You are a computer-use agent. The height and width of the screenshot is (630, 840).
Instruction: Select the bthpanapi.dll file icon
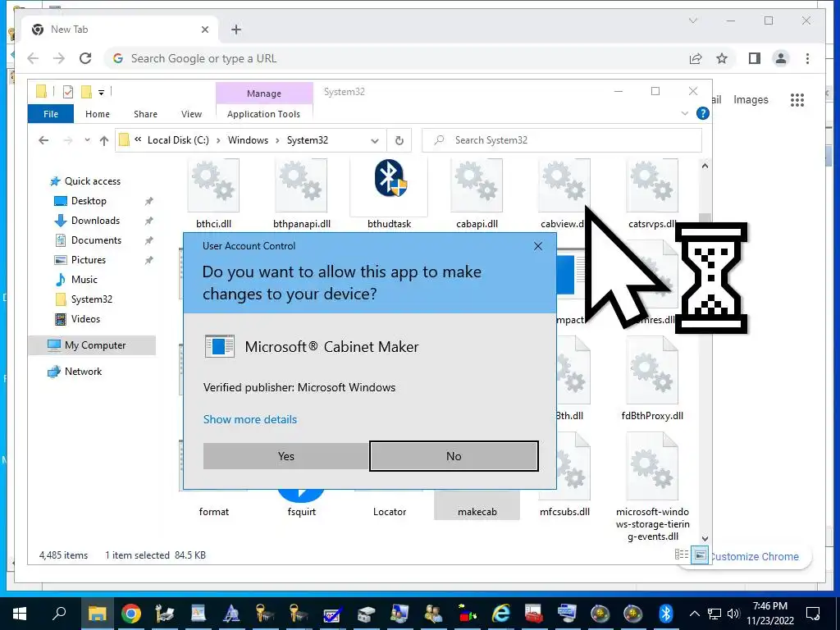(301, 186)
